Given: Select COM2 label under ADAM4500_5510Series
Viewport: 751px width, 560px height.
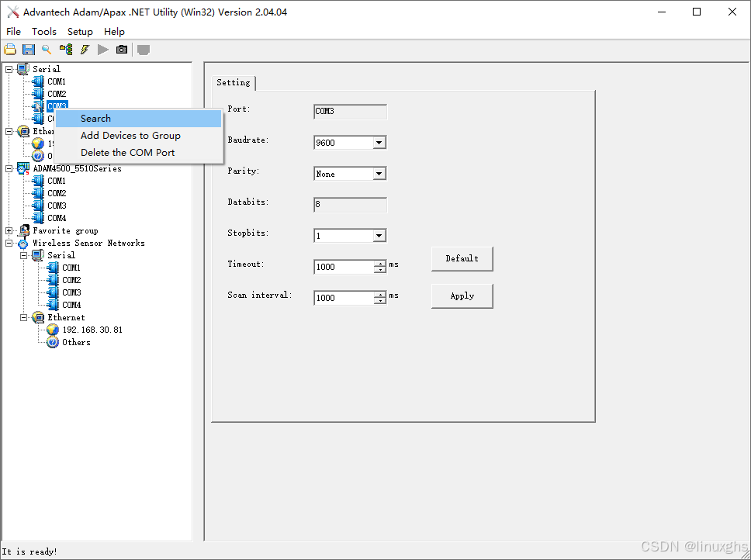Looking at the screenshot, I should pos(57,193).
